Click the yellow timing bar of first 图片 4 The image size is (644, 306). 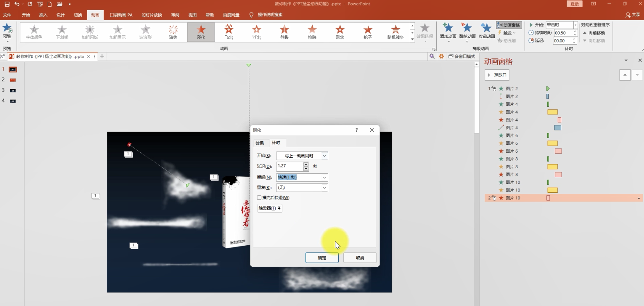(553, 112)
